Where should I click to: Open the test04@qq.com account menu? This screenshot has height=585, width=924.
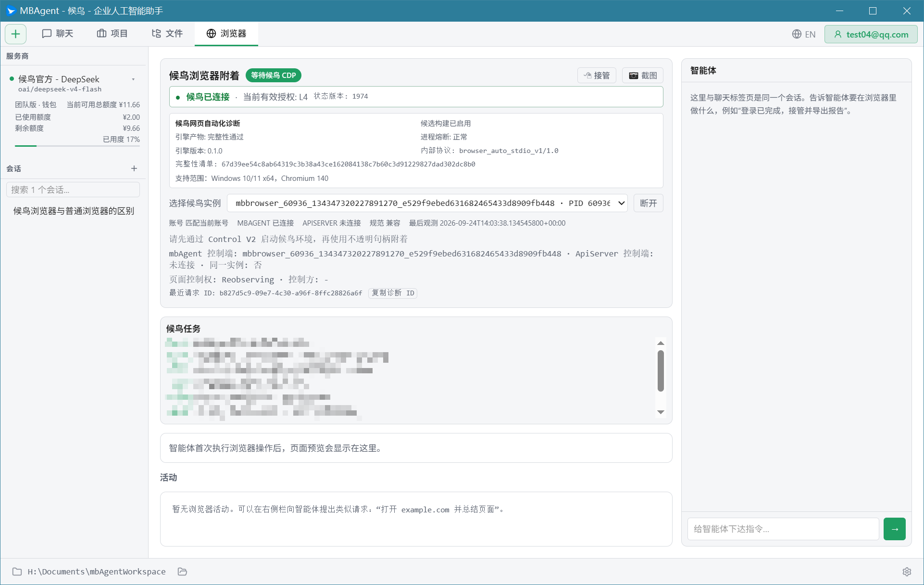[871, 34]
